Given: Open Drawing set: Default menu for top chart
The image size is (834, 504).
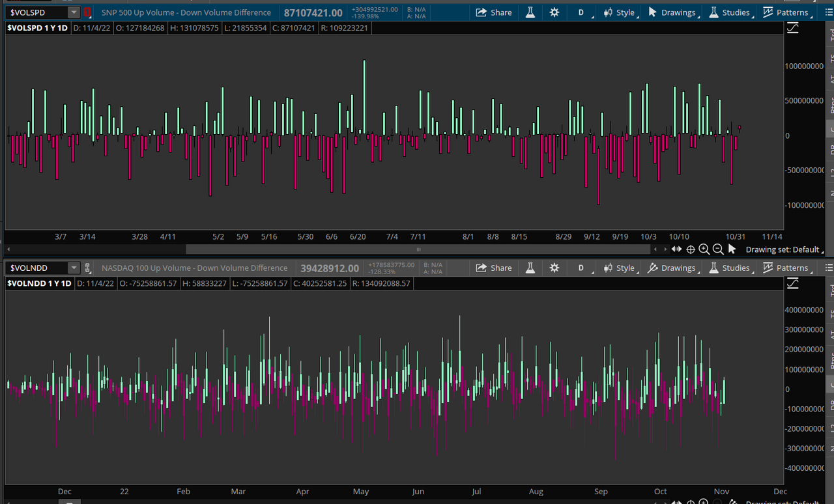Looking at the screenshot, I should pyautogui.click(x=784, y=249).
